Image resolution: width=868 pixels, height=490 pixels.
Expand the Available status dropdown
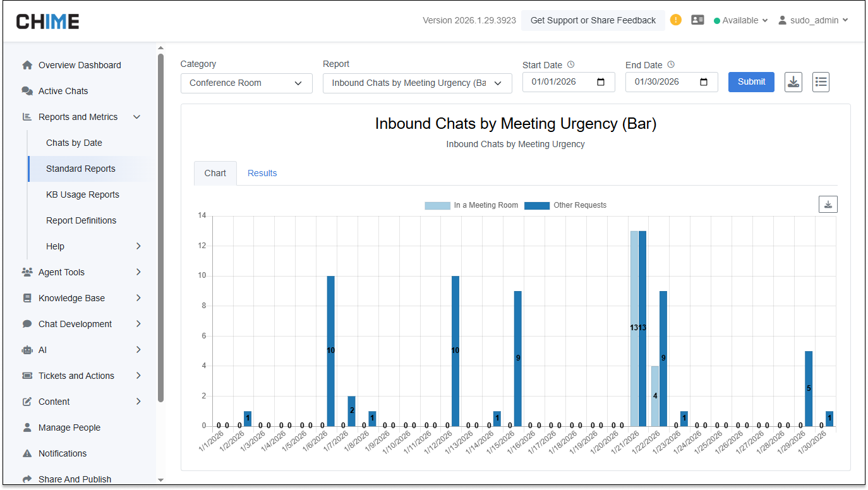tap(740, 20)
